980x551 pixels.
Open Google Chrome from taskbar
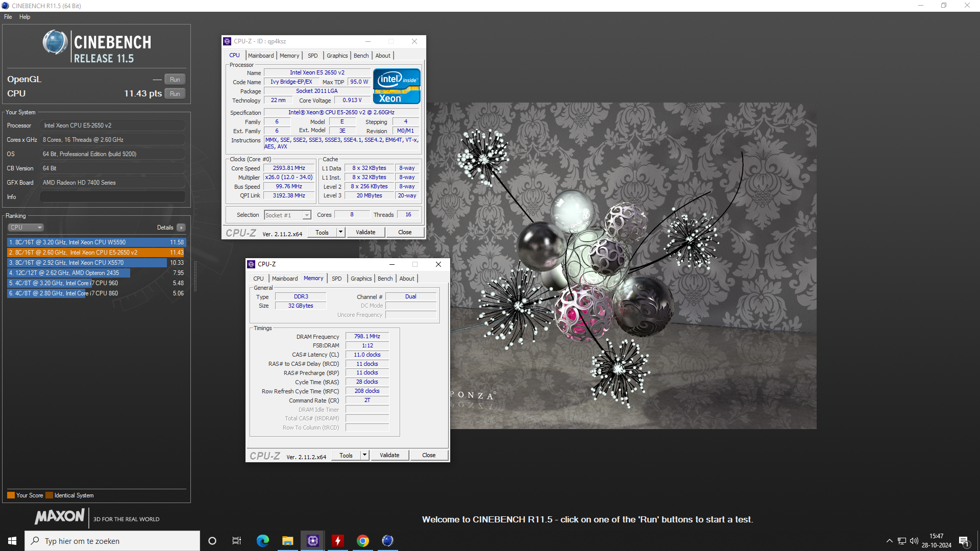coord(363,541)
